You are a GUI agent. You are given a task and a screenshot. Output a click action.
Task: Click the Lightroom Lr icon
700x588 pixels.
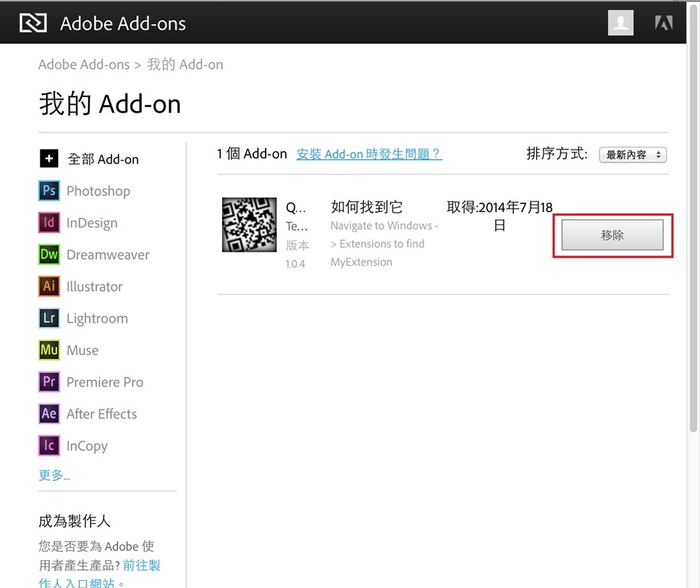49,318
